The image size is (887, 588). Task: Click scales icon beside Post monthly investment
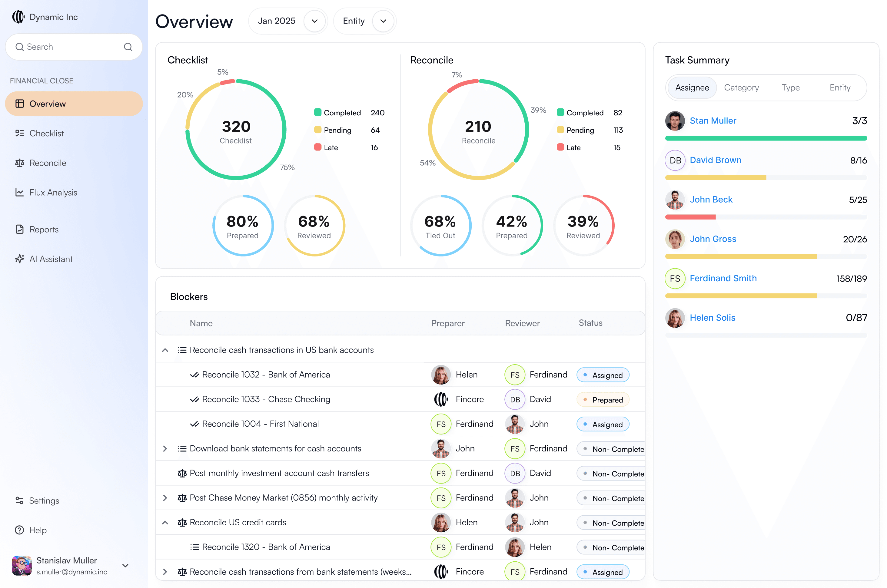(x=182, y=473)
